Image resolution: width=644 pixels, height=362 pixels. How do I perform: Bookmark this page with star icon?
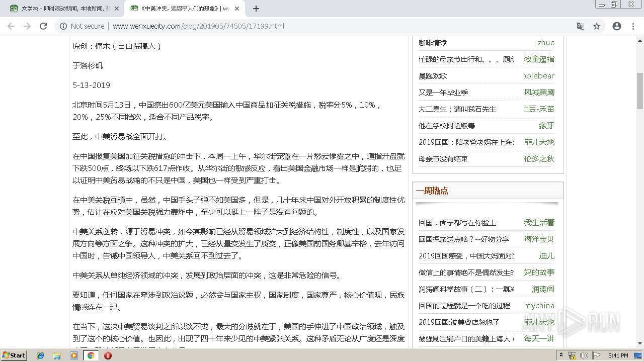pos(597,26)
